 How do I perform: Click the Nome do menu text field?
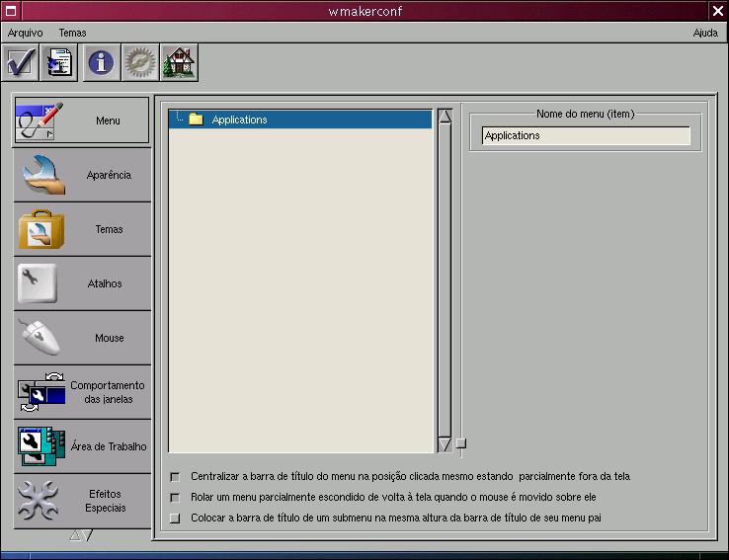coord(586,136)
